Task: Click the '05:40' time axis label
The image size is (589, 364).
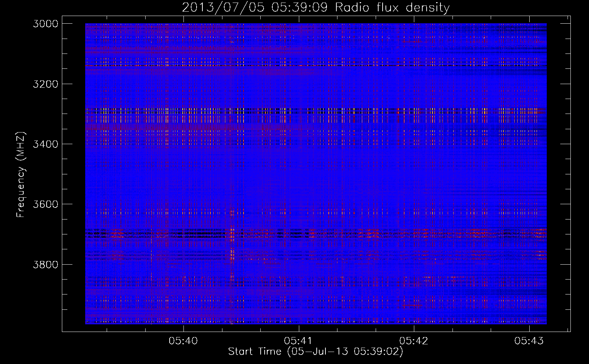Action: (x=183, y=341)
